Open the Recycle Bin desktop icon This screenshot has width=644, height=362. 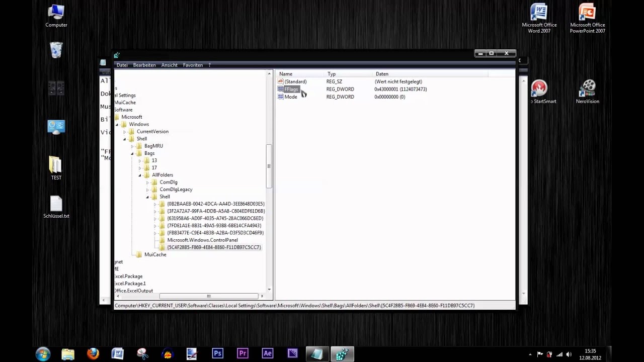(56, 50)
